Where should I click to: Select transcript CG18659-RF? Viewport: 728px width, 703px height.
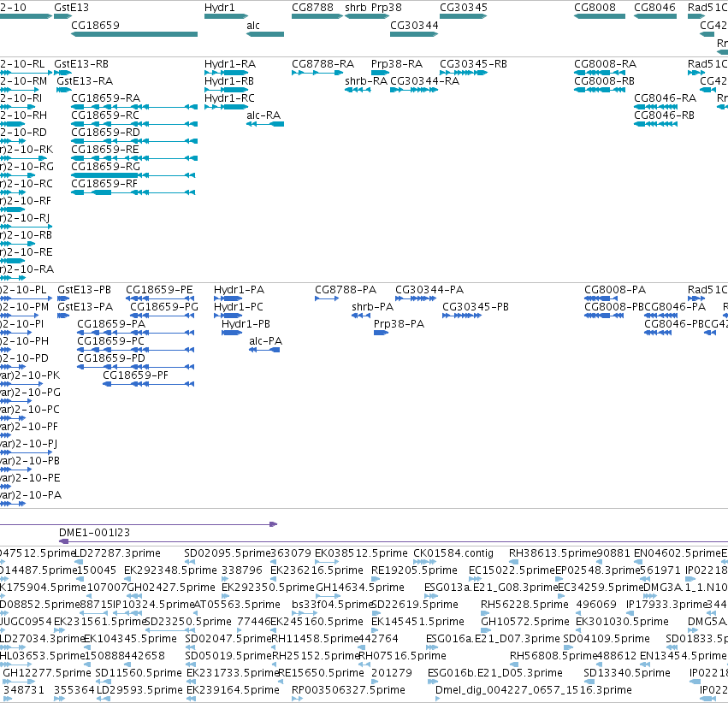[x=133, y=192]
